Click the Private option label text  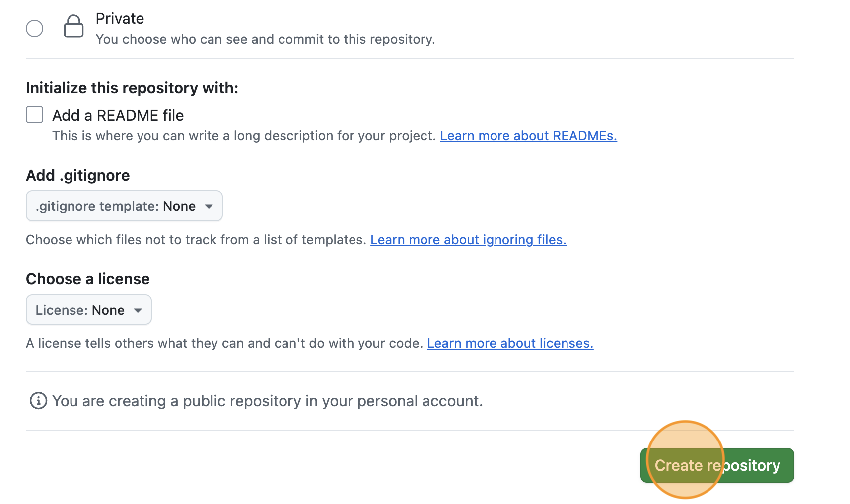point(120,18)
